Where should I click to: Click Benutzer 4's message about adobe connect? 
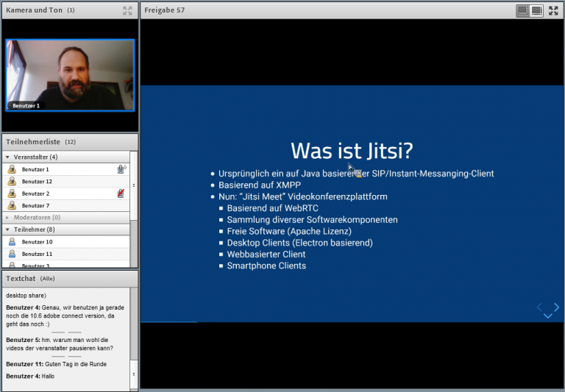[x=65, y=316]
